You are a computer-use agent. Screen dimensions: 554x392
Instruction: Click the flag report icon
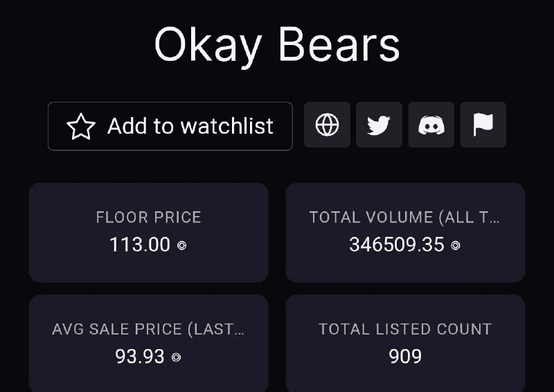click(x=483, y=125)
